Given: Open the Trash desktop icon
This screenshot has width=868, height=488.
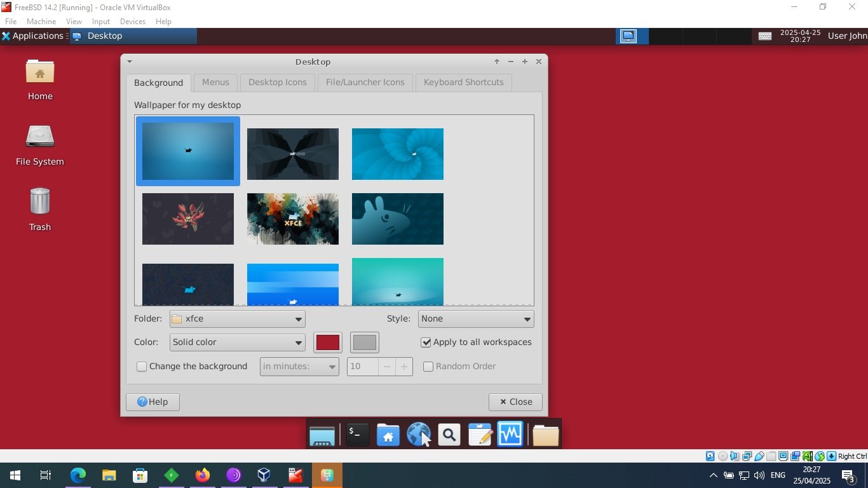Looking at the screenshot, I should click(x=39, y=209).
